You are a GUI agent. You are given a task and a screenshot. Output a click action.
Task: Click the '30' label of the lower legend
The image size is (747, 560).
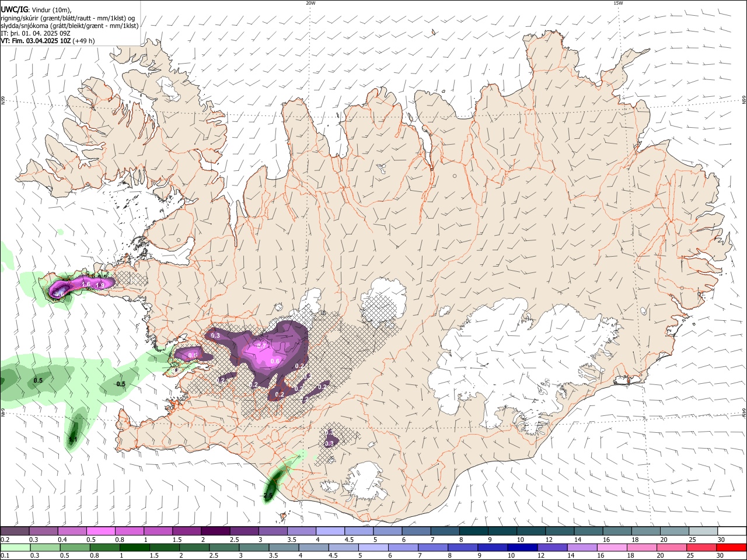coord(721,555)
